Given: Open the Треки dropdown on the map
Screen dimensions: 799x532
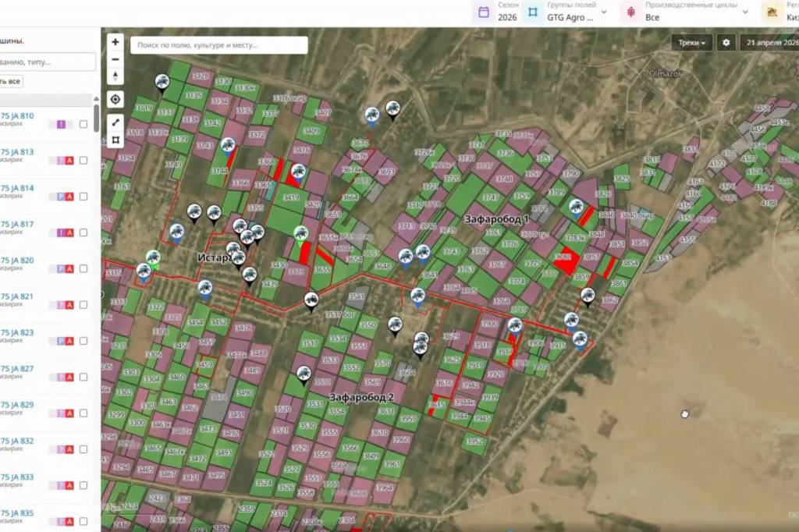Looking at the screenshot, I should coord(691,43).
